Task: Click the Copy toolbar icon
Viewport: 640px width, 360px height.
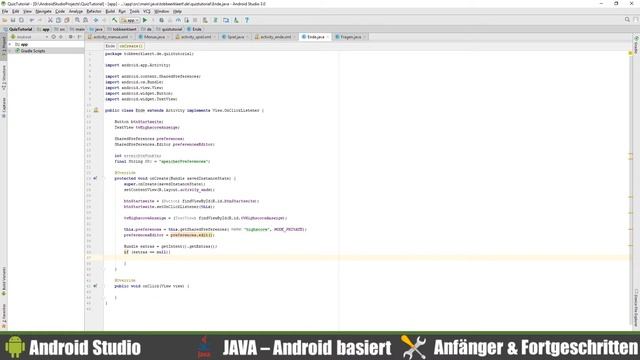Action: pyautogui.click(x=58, y=20)
